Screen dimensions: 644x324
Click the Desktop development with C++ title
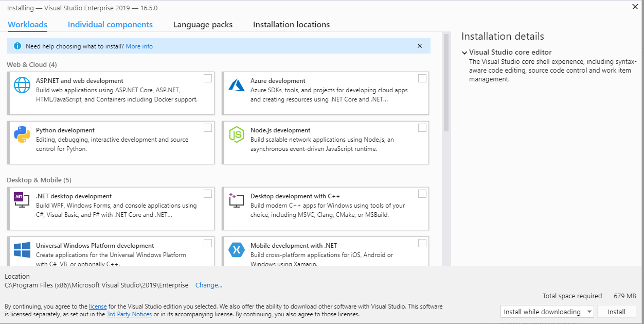tap(295, 196)
